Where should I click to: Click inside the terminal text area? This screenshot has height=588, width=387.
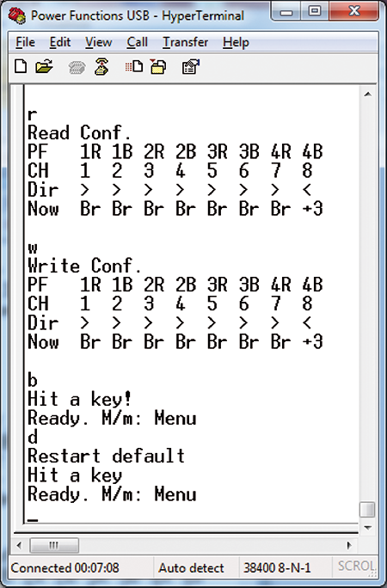pyautogui.click(x=191, y=303)
